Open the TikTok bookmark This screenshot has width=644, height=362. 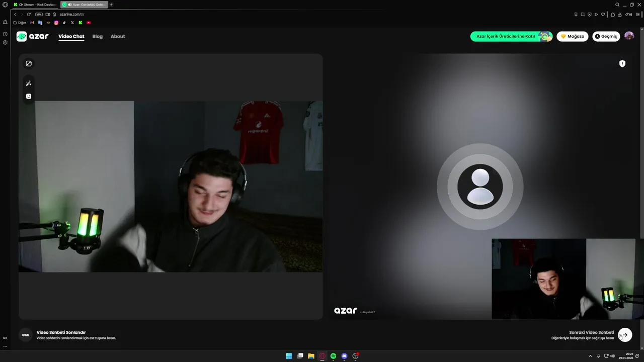click(x=64, y=23)
